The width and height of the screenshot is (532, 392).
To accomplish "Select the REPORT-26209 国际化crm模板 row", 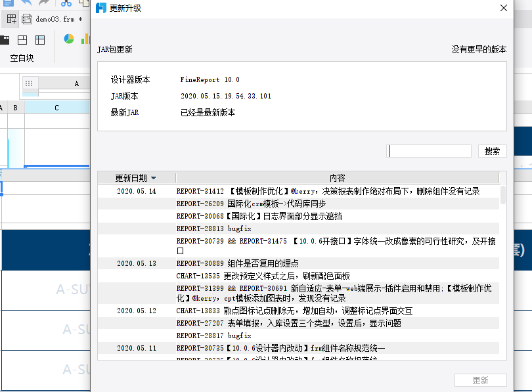I will point(299,204).
